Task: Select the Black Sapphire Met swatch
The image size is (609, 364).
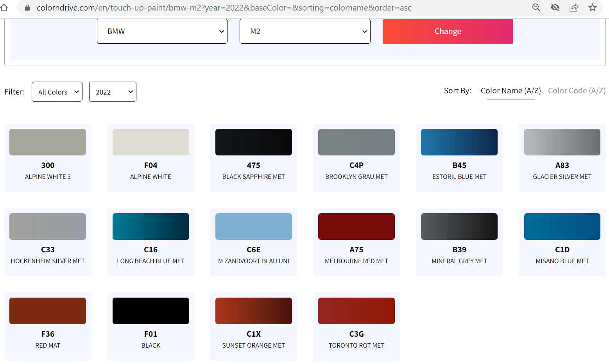Action: point(254,142)
